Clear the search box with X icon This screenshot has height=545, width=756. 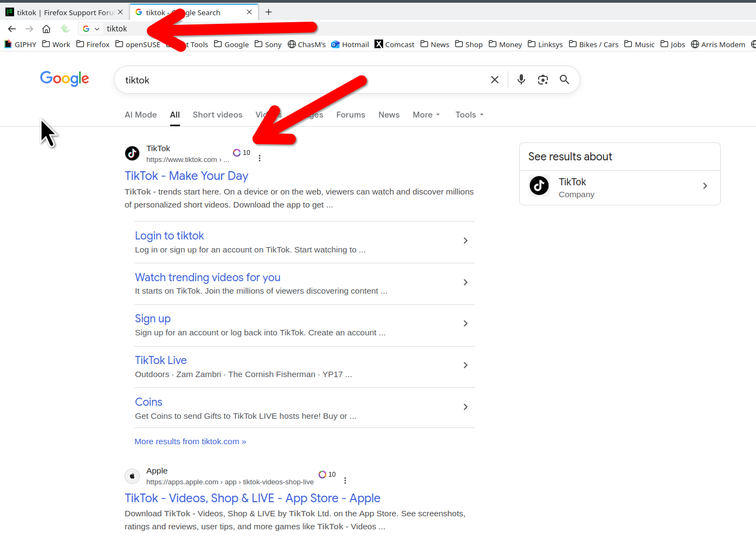click(494, 80)
